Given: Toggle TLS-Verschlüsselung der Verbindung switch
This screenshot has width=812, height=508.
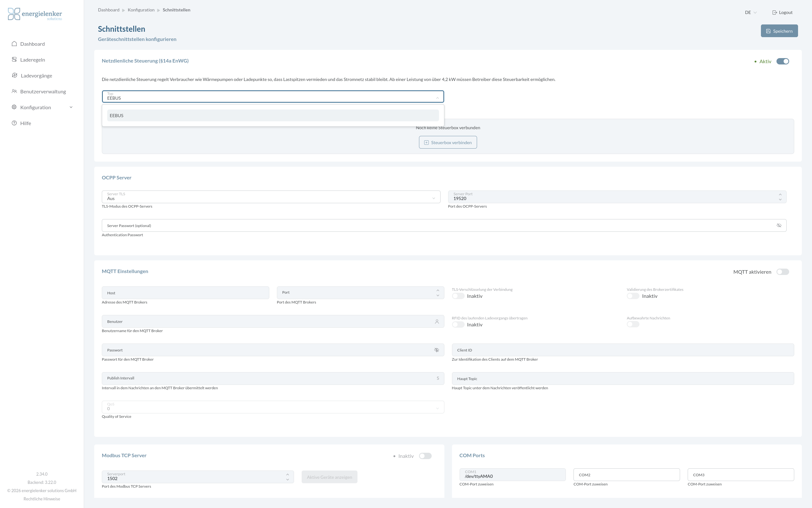Looking at the screenshot, I should click(x=458, y=296).
